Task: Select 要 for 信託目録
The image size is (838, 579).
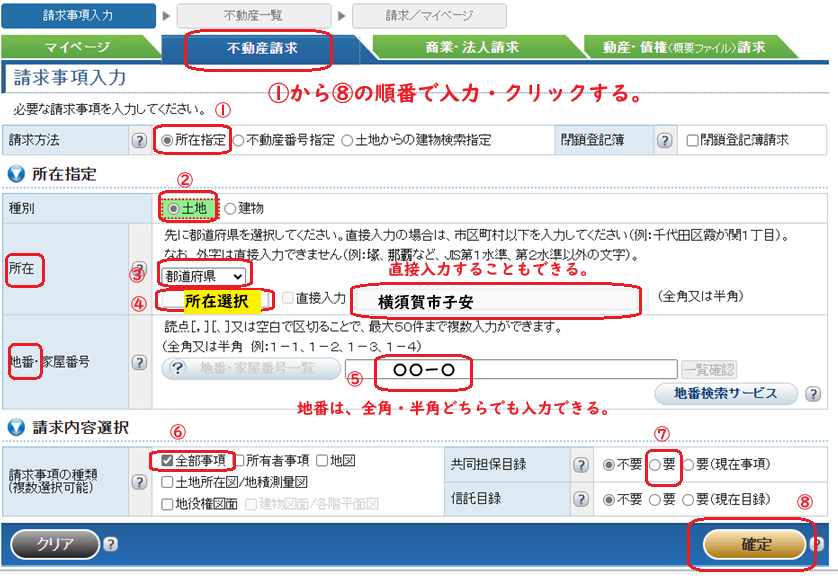Action: coord(655,500)
